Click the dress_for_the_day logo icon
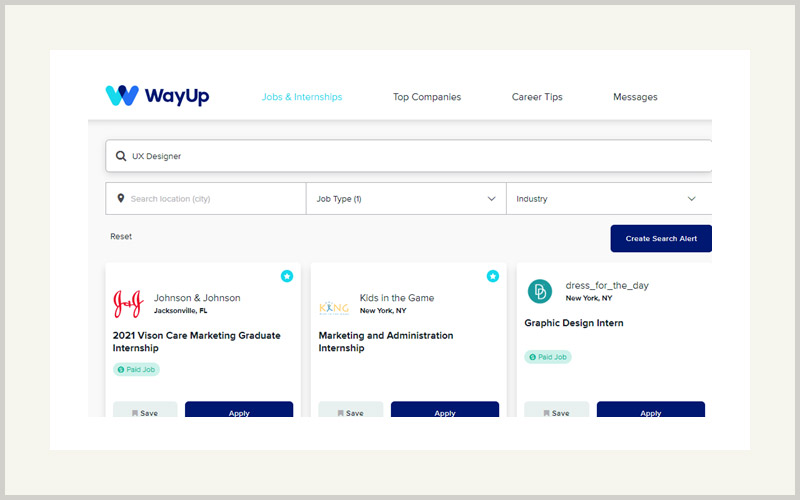This screenshot has height=500, width=800. tap(540, 292)
